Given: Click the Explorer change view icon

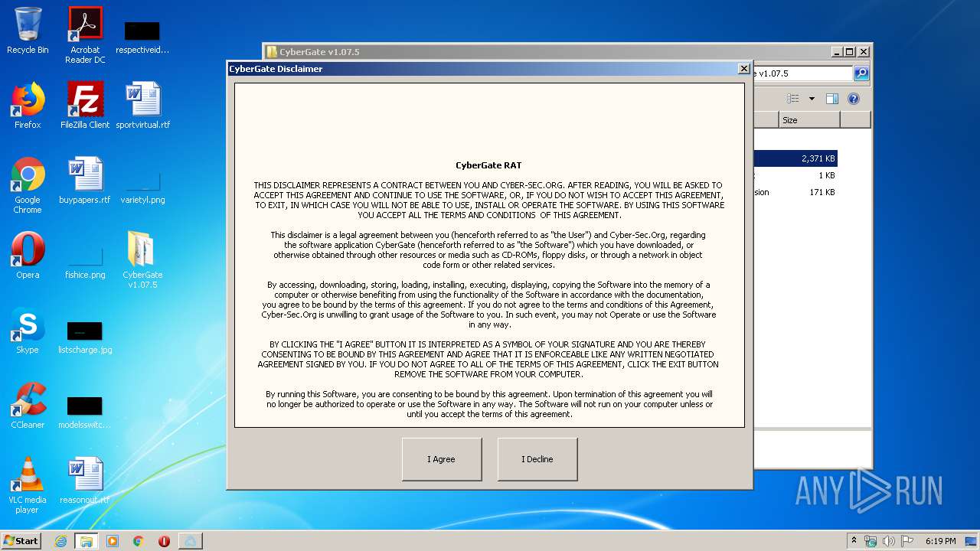Looking at the screenshot, I should (793, 99).
